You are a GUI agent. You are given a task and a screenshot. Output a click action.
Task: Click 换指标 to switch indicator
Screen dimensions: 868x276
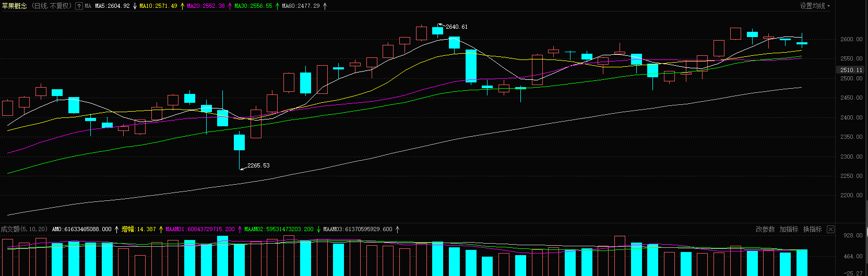pos(812,230)
